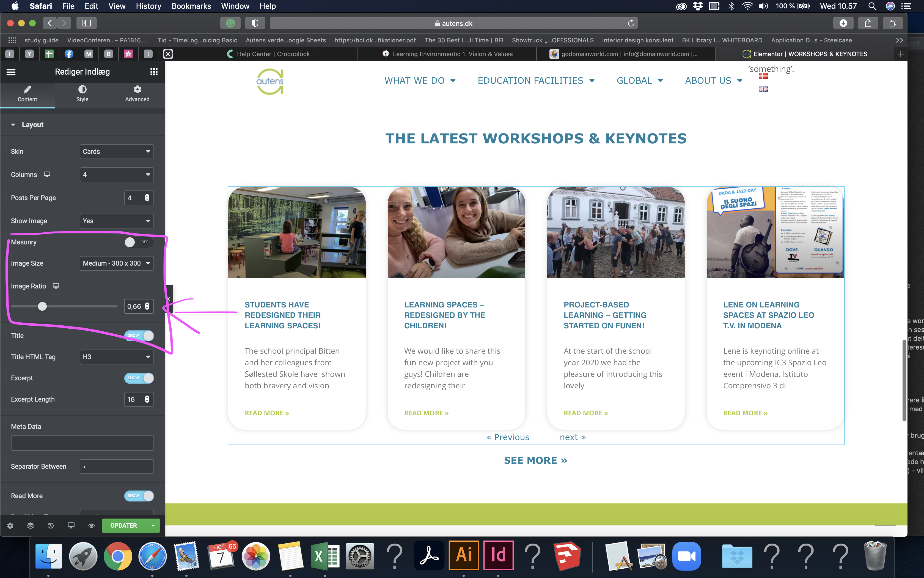
Task: Toggle the Excerpt show switch
Action: (139, 378)
